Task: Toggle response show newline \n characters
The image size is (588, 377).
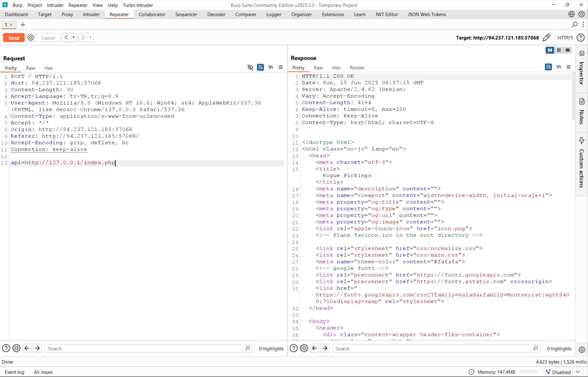Action: [559, 67]
